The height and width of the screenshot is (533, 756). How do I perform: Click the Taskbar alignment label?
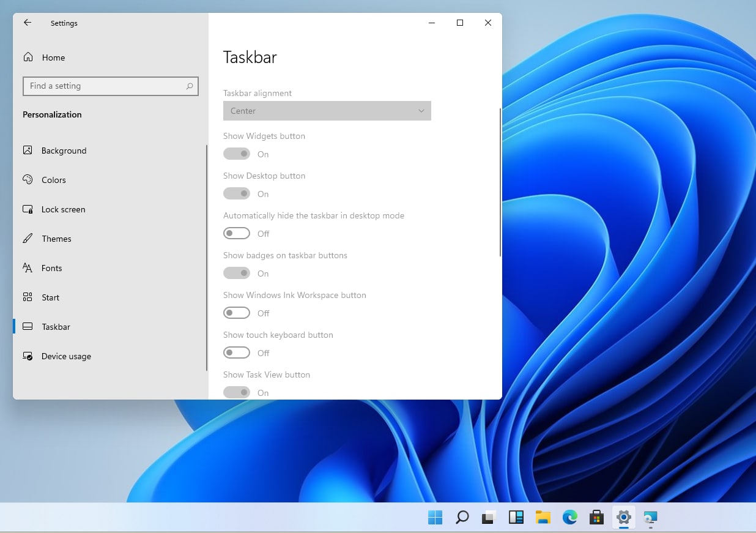coord(258,93)
